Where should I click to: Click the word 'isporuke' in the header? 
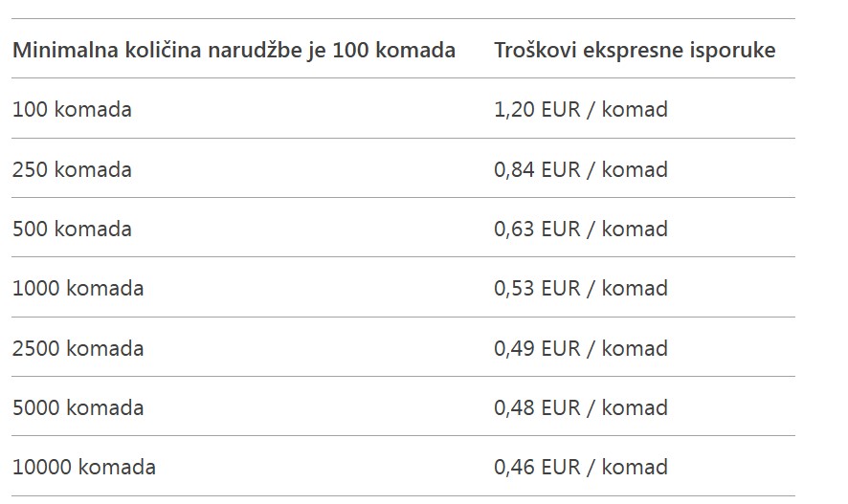click(732, 50)
